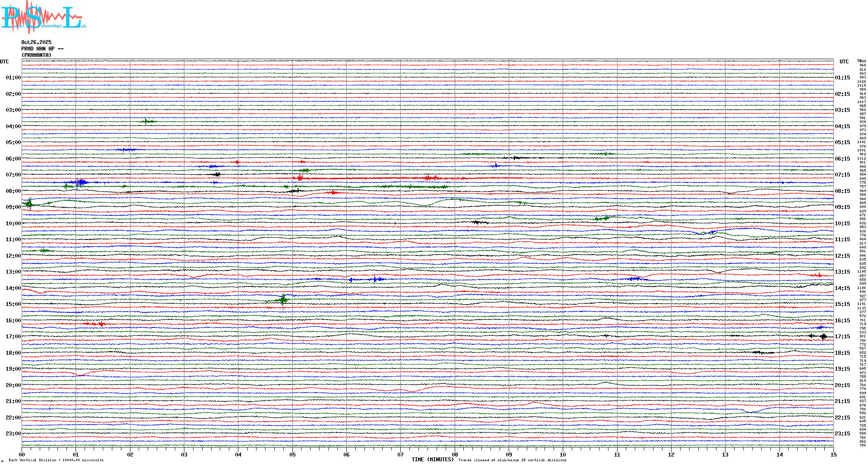Click the 07:00 hour label on left axis
This screenshot has width=868, height=466.
13,175
